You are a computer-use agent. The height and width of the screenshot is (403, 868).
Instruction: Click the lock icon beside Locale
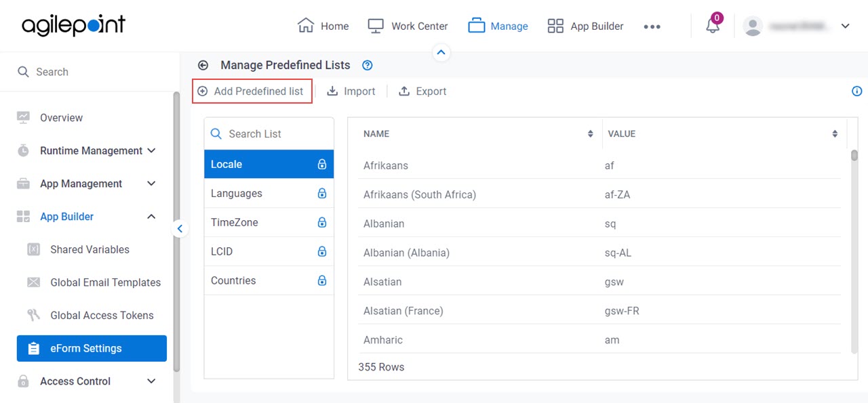pos(322,164)
